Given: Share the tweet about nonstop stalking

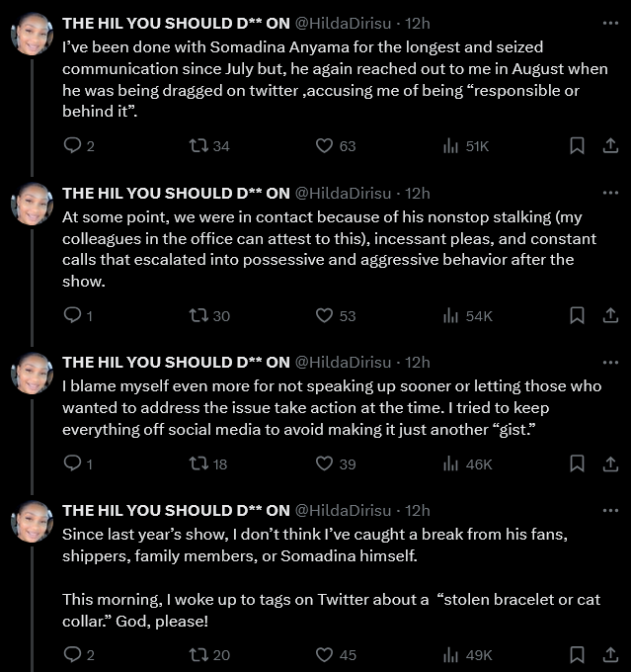Looking at the screenshot, I should coord(610,315).
